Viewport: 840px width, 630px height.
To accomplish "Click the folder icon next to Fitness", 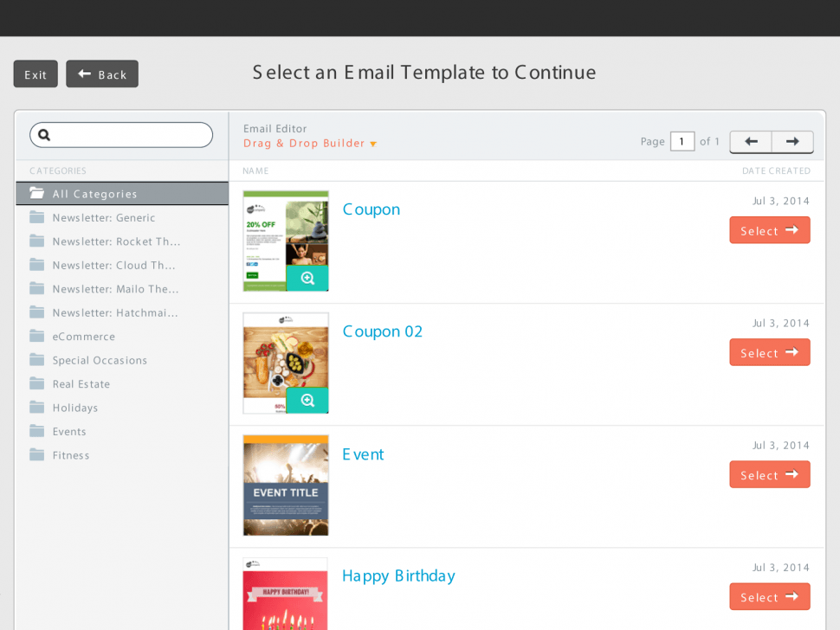I will tap(36, 454).
